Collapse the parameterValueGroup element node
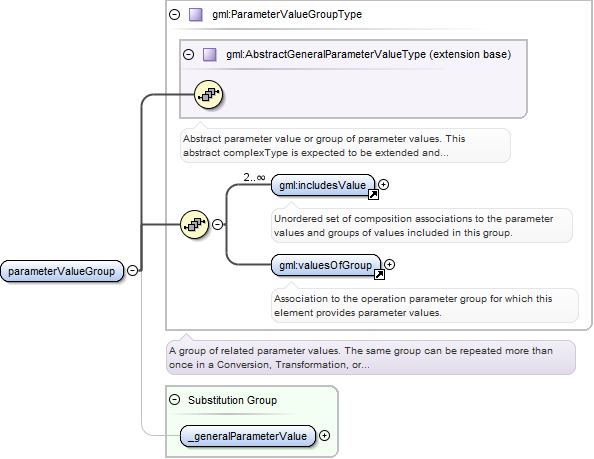Screen dimensions: 594x459 pyautogui.click(x=132, y=271)
